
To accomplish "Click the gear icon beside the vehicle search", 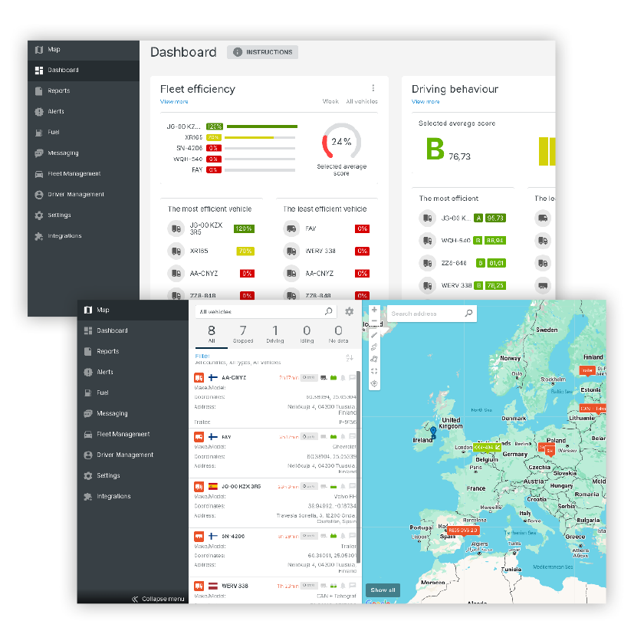I will pyautogui.click(x=350, y=312).
